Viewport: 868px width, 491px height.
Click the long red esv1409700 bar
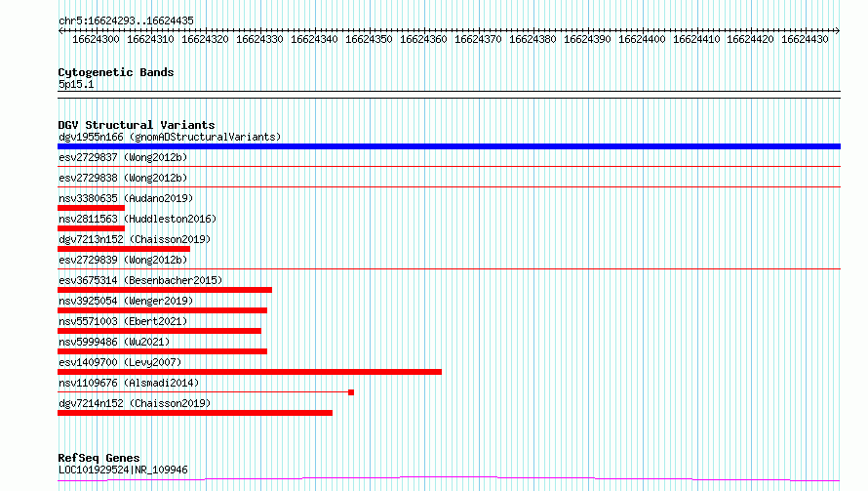[x=250, y=372]
